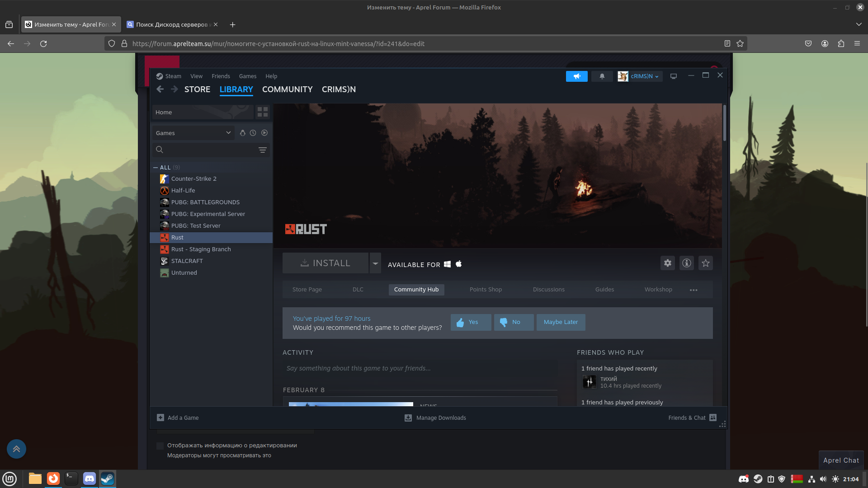Open Rust DLC link
This screenshot has height=488, width=868.
click(x=358, y=290)
